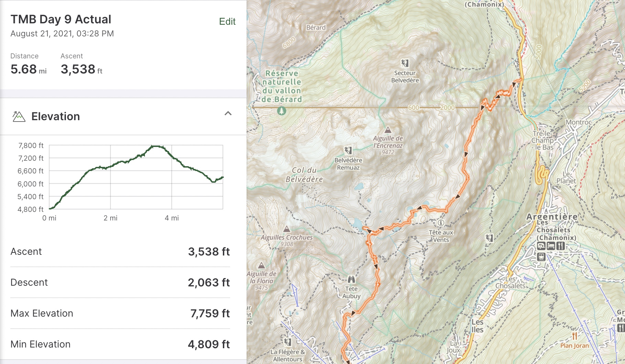The height and width of the screenshot is (364, 625).
Task: Select the La Flégère climbing icon
Action: [288, 342]
